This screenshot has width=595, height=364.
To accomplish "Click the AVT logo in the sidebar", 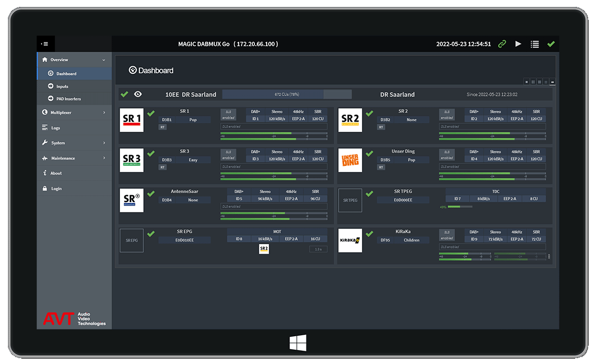I will tap(74, 319).
